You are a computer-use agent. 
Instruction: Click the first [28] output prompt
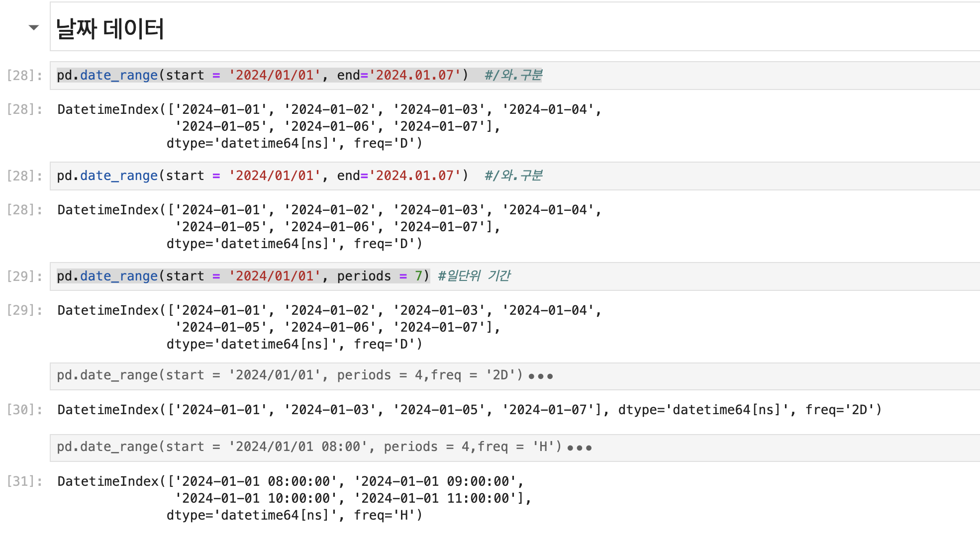tap(24, 109)
